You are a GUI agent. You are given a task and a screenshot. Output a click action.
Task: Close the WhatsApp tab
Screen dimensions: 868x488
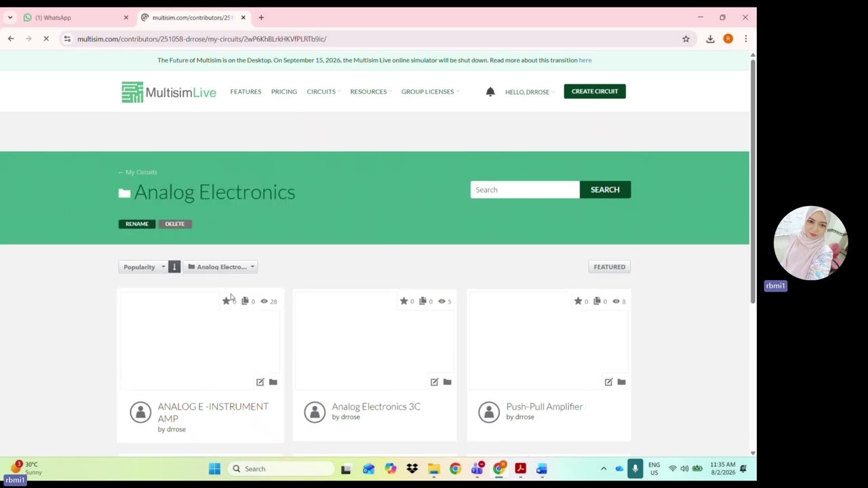(125, 18)
